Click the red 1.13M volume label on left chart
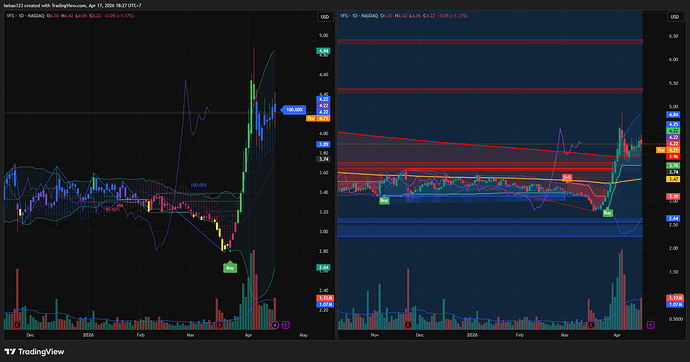Screen dimensions: 690x362 325,298
